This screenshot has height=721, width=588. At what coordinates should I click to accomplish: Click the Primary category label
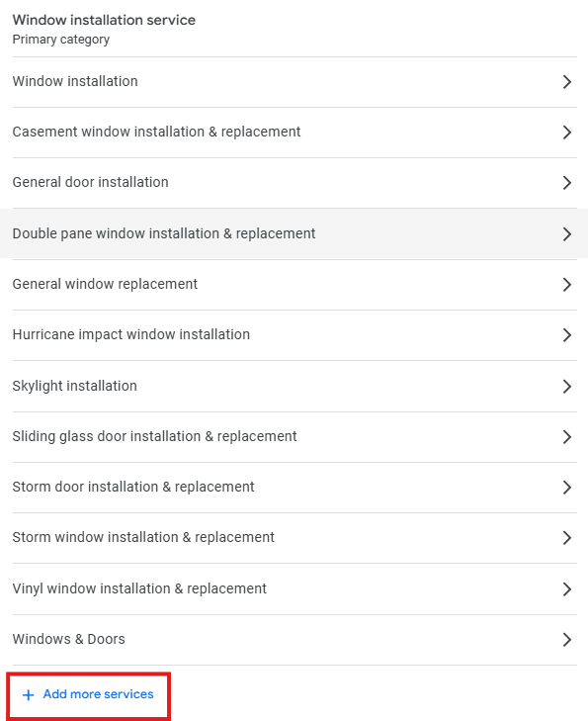coord(60,40)
